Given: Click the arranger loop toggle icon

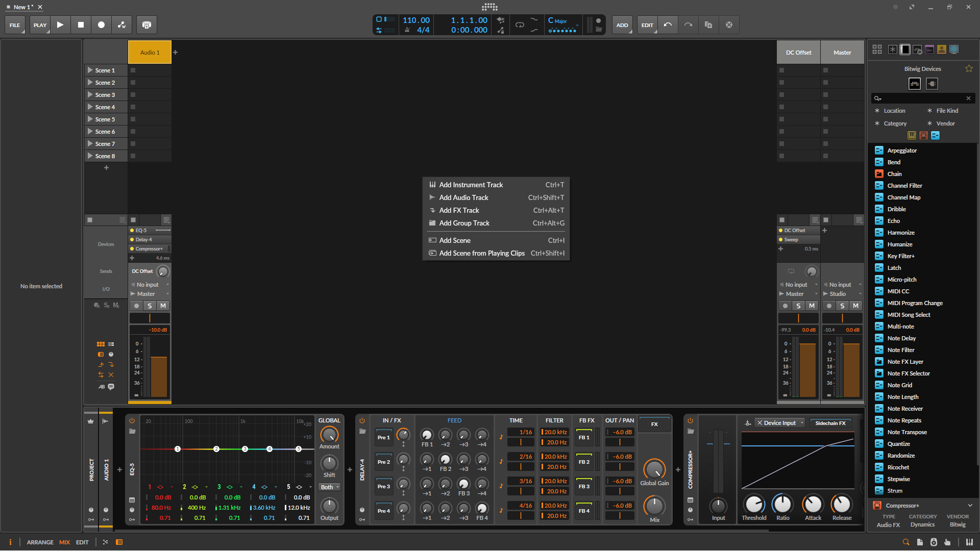Looking at the screenshot, I should 520,25.
